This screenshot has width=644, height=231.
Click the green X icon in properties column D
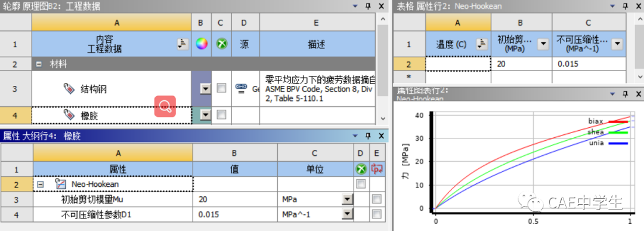coord(361,169)
